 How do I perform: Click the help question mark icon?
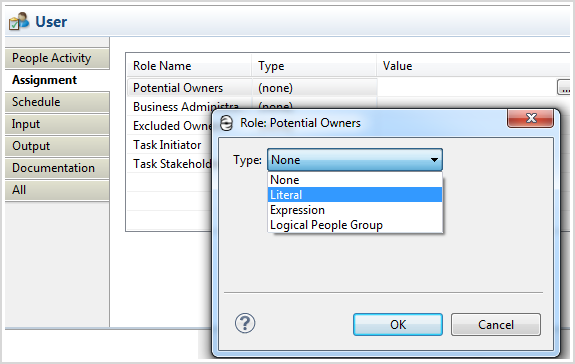click(x=245, y=323)
